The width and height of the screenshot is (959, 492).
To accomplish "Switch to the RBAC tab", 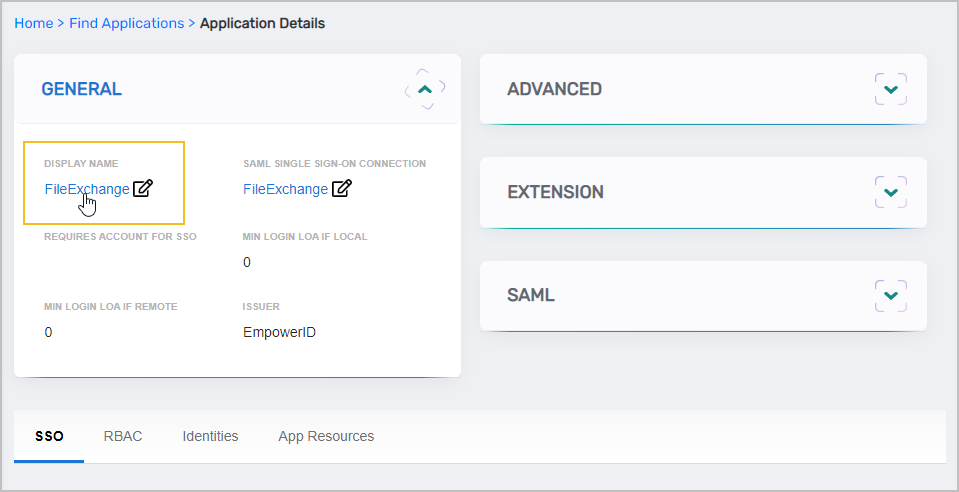I will click(123, 436).
